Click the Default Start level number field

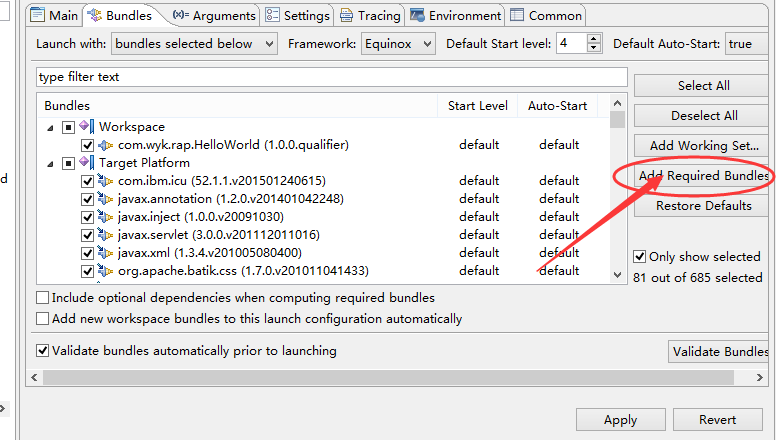(572, 44)
